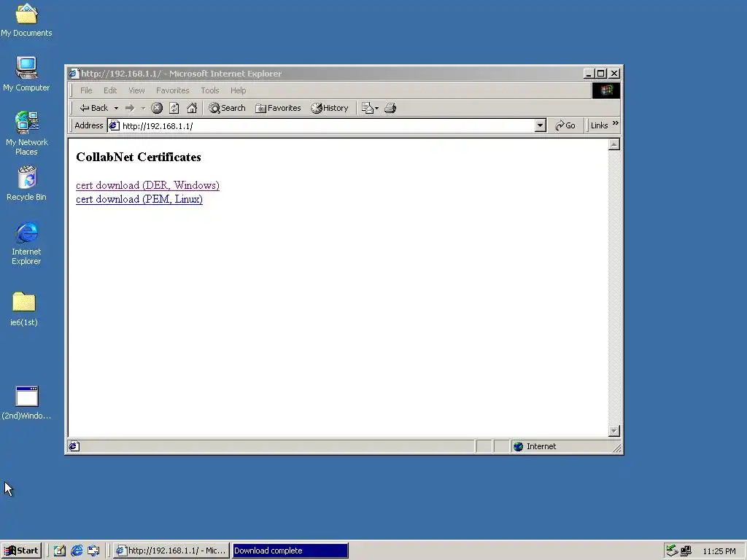This screenshot has width=747, height=560.
Task: Click inside the Address bar field
Action: tap(327, 125)
